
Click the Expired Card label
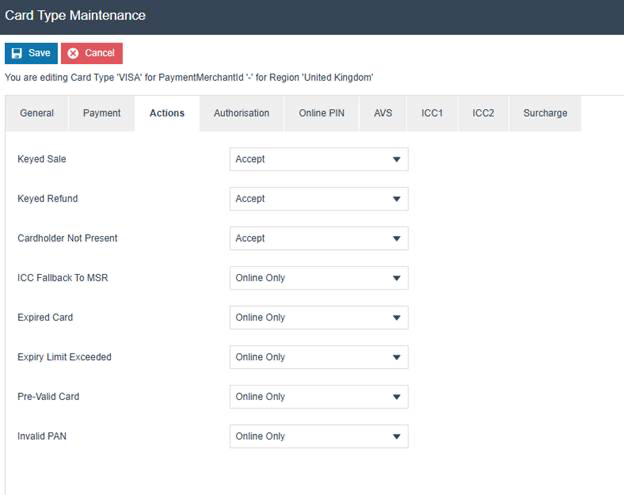pos(45,318)
